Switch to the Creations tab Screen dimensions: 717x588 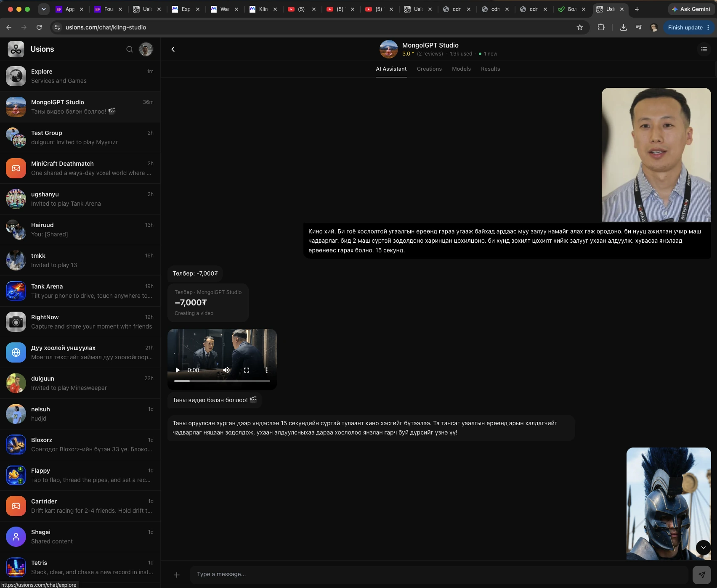pos(429,69)
